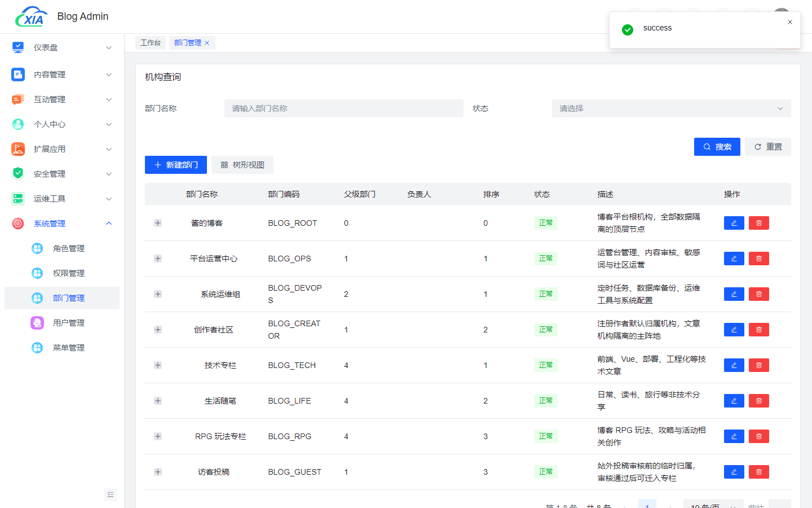812x508 pixels.
Task: Expand the 内容管理 sidebar menu
Action: [x=62, y=75]
